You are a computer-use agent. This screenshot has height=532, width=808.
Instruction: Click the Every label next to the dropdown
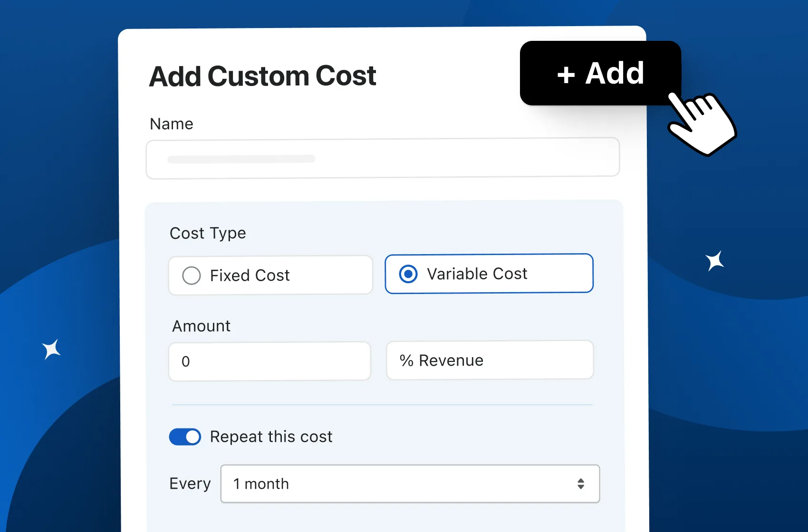coord(190,483)
